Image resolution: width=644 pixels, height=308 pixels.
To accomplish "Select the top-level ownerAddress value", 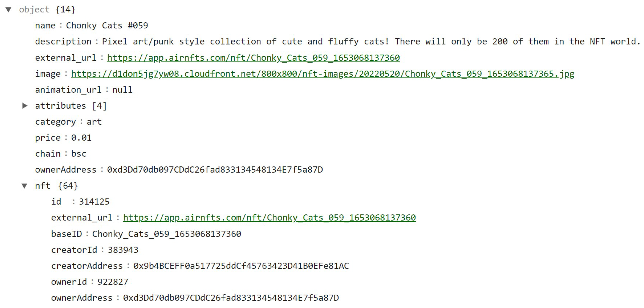I will click(x=215, y=170).
